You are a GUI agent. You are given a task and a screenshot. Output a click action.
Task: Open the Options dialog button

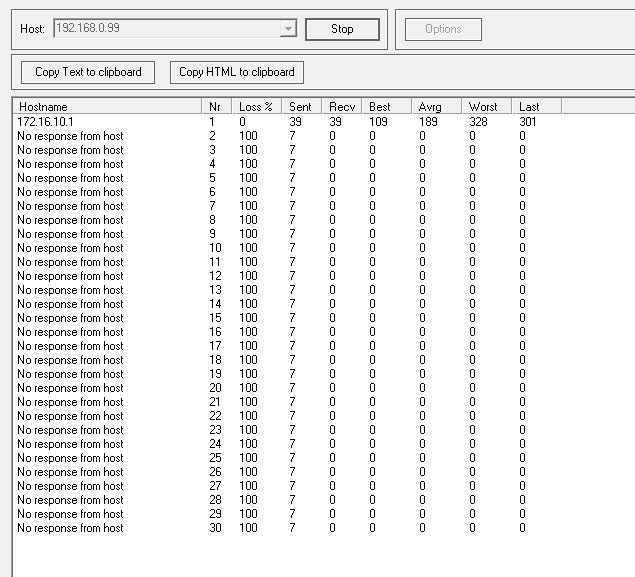[x=443, y=29]
